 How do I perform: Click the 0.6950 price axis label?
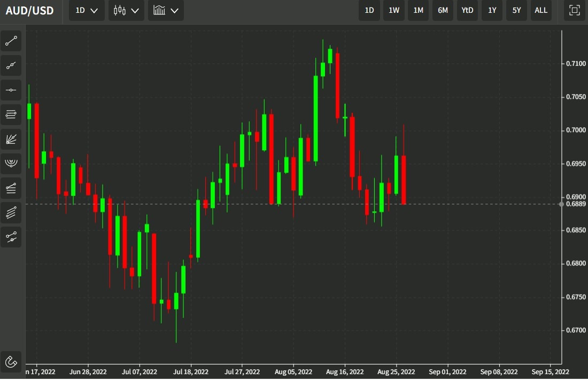[576, 164]
